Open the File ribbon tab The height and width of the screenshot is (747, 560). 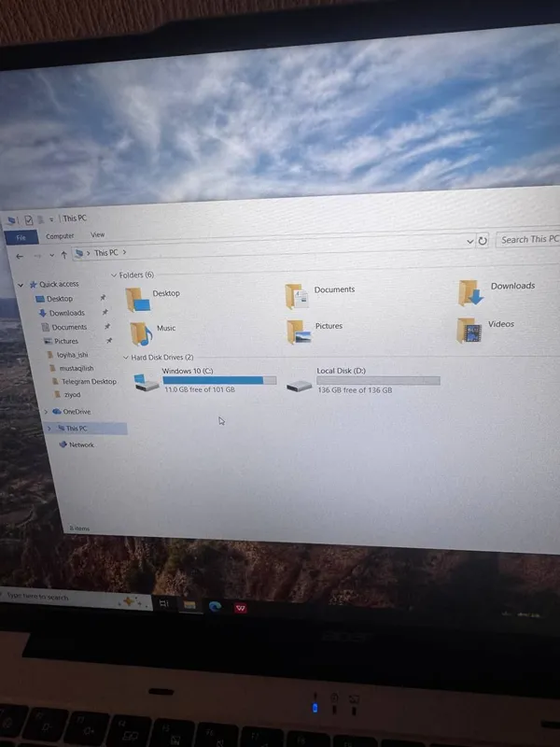21,237
